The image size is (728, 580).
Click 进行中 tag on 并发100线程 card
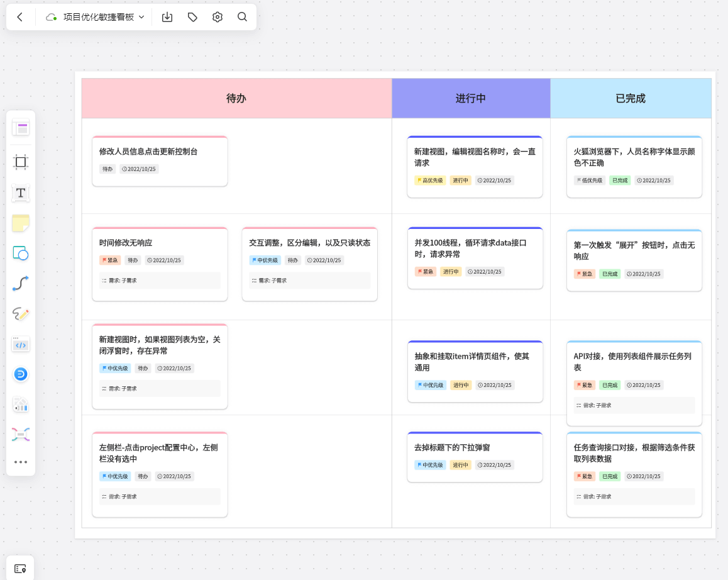pyautogui.click(x=451, y=271)
